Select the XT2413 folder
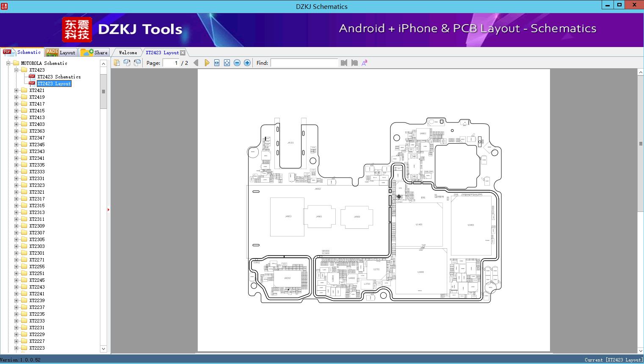Image resolution: width=644 pixels, height=364 pixels. [37, 117]
